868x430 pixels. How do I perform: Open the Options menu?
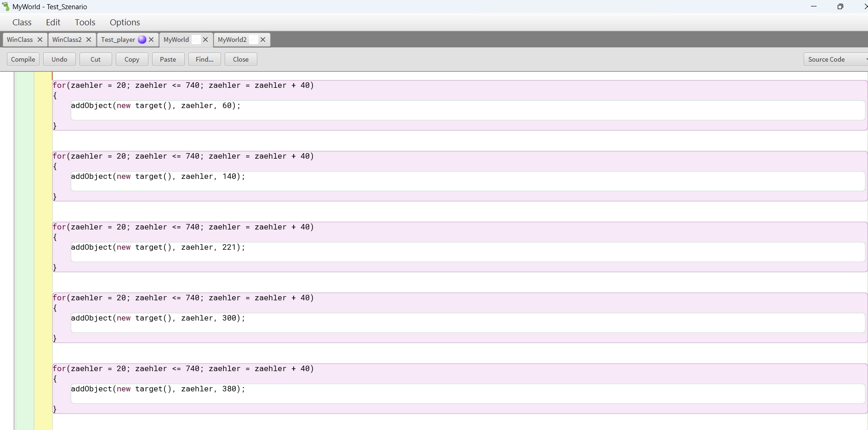(125, 22)
